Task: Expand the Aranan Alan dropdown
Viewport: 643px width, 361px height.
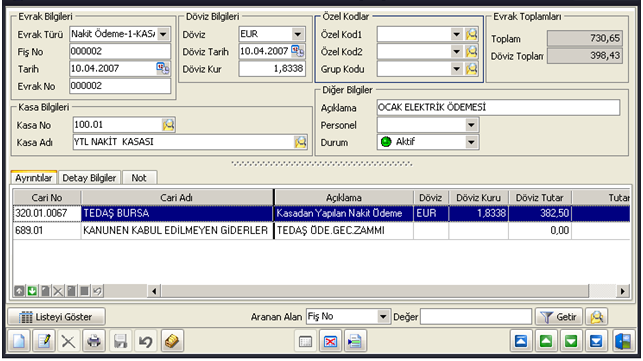Action: tap(383, 317)
